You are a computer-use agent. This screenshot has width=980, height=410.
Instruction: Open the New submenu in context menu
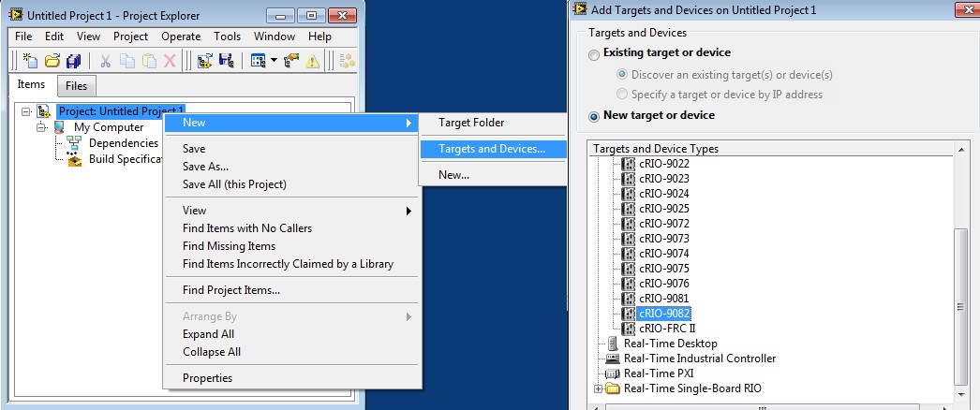(290, 123)
